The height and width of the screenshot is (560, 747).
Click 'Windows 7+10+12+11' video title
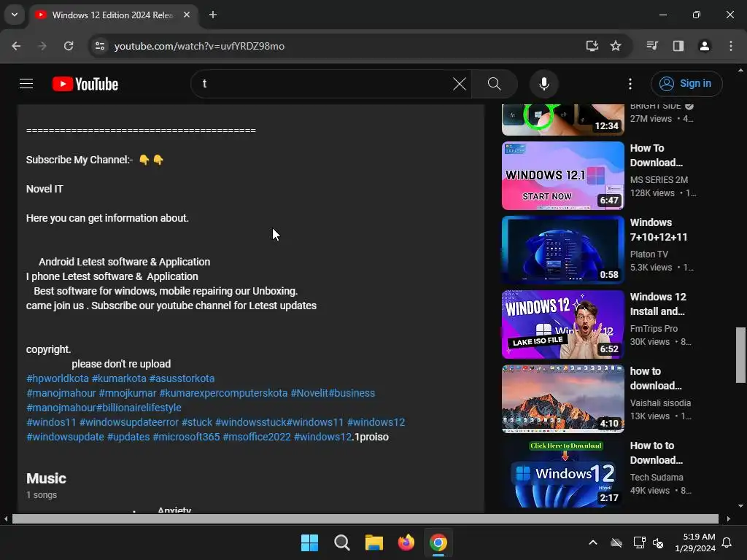[659, 230]
